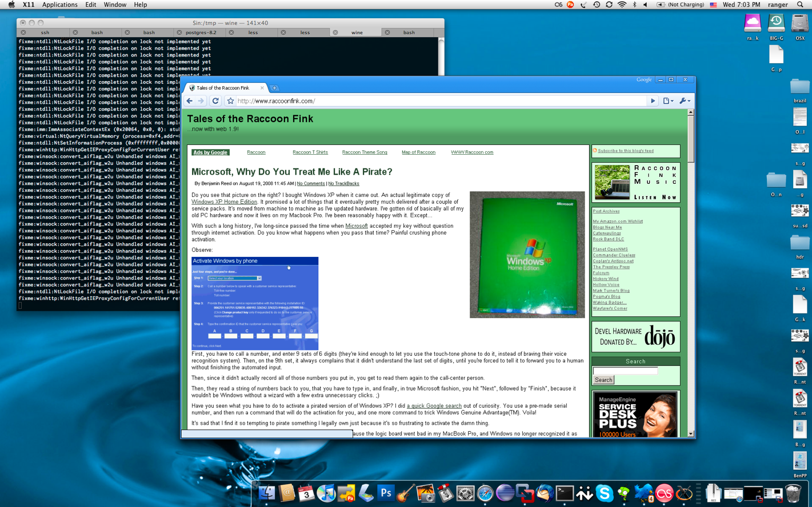The height and width of the screenshot is (507, 812).
Task: Bookmark the page with the star icon
Action: point(230,101)
